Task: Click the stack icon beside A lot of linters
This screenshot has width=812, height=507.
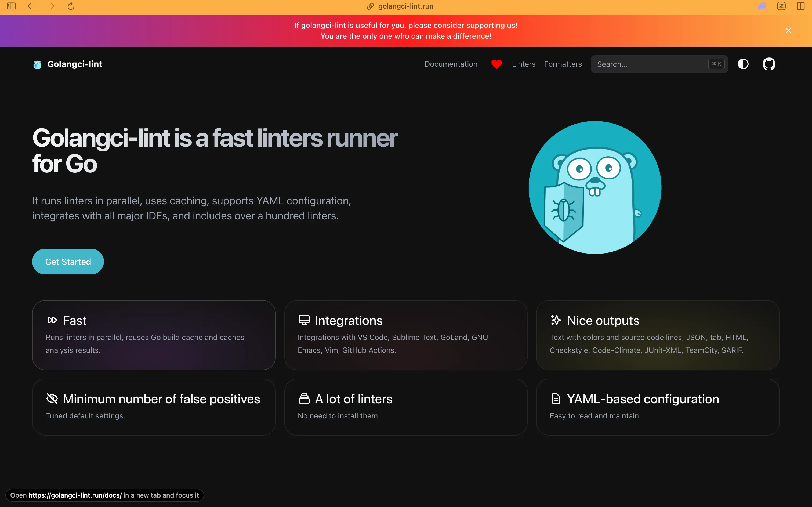Action: click(x=304, y=399)
